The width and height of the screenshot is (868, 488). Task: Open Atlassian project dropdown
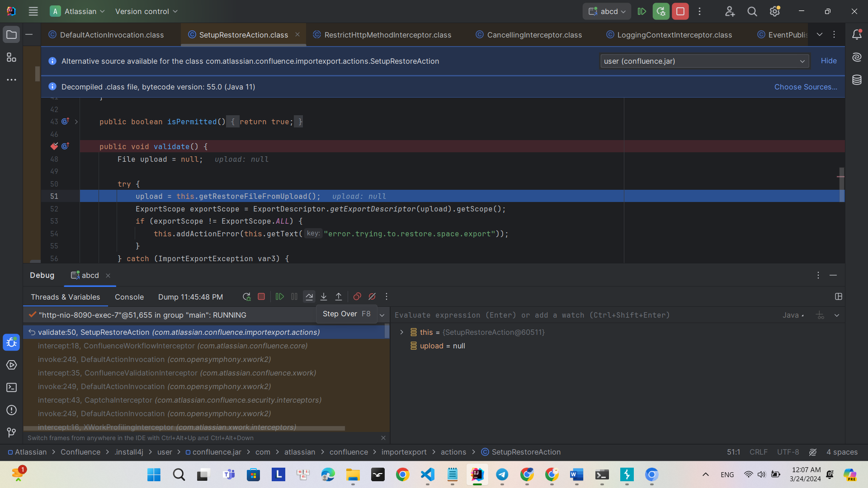pos(78,11)
